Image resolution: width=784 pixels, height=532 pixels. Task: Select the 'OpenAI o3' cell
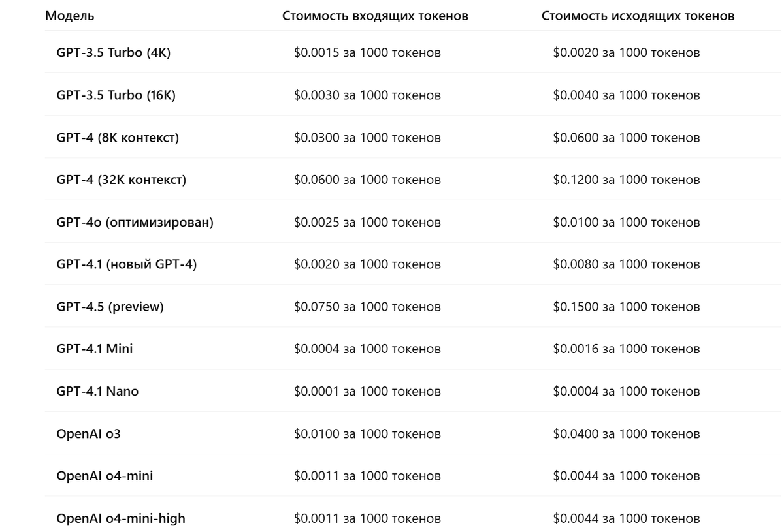click(x=89, y=433)
